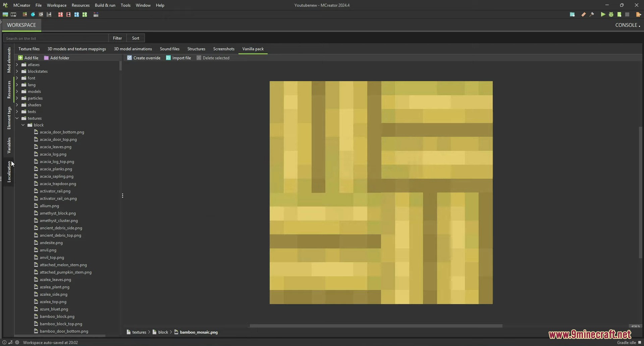Expand the models folder

click(17, 92)
